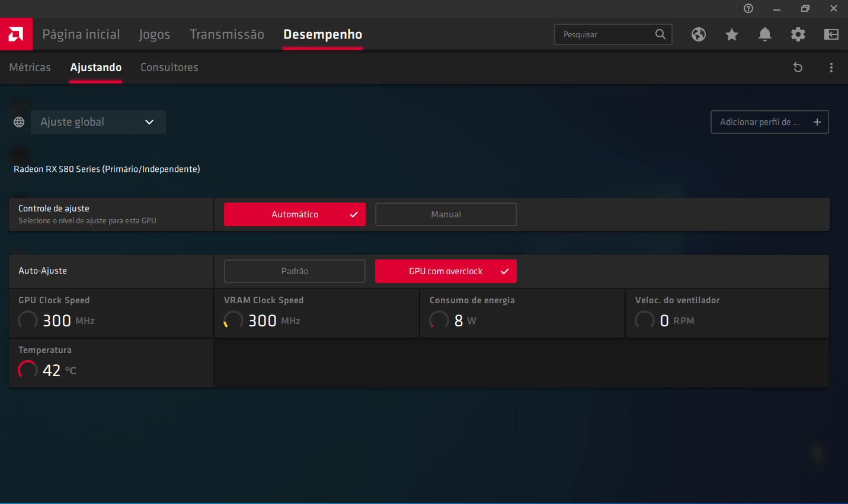The width and height of the screenshot is (848, 504).
Task: Open the web browser globe icon
Action: pyautogui.click(x=699, y=34)
